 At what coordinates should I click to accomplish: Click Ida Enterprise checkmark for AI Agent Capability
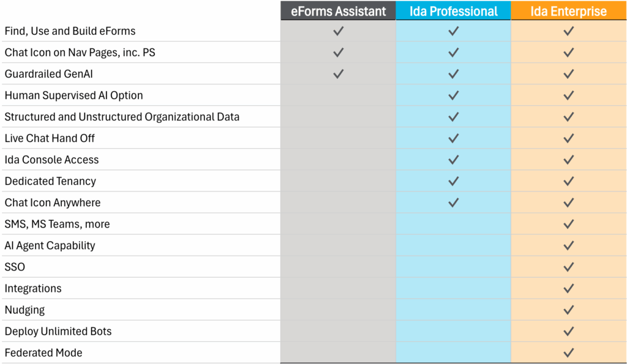(x=569, y=245)
